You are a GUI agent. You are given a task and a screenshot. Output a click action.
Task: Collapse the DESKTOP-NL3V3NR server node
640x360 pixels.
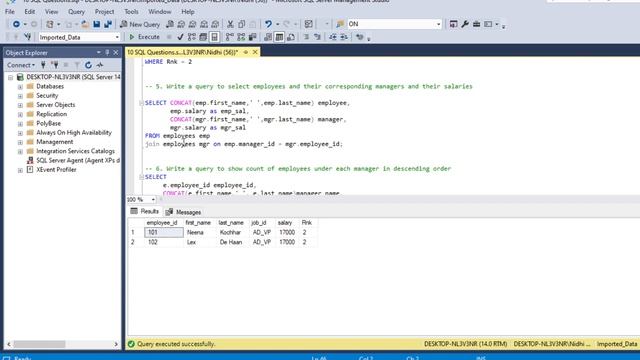coord(11,77)
